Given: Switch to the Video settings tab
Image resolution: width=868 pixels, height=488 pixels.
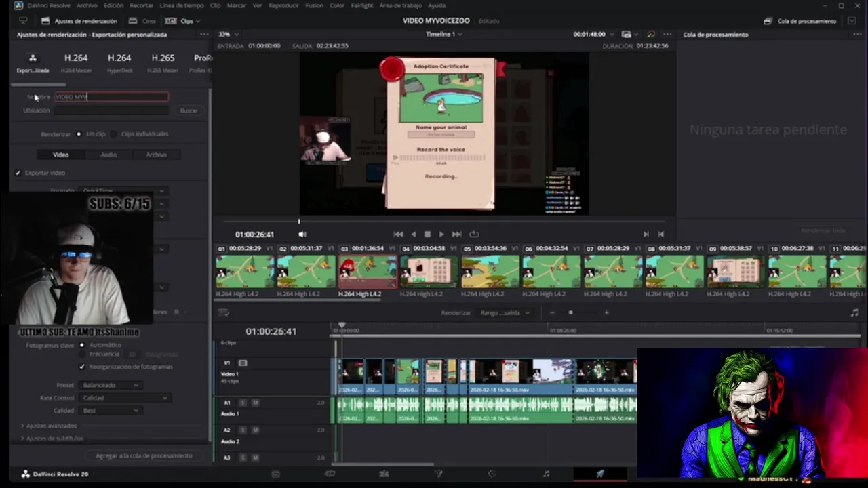Looking at the screenshot, I should tap(61, 155).
